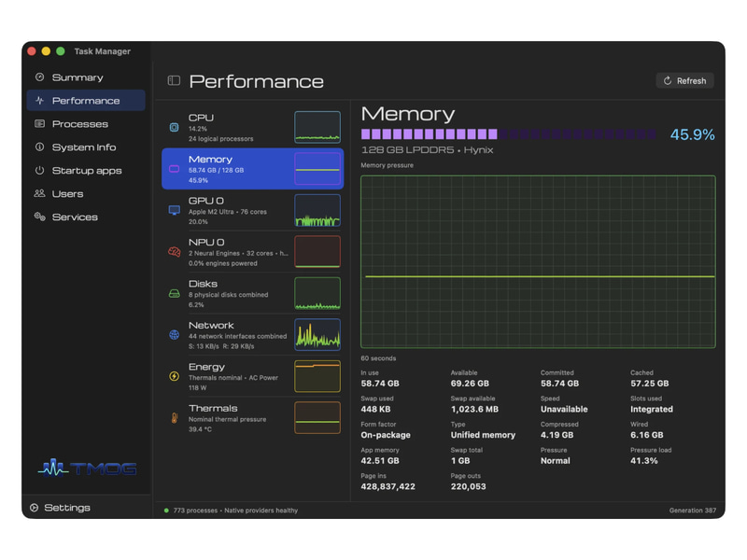Click the NPU 0 brain icon

pyautogui.click(x=175, y=252)
